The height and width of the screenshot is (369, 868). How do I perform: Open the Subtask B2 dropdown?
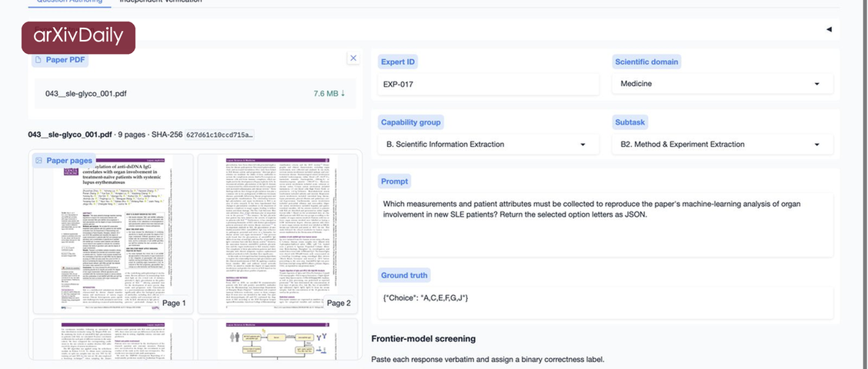(723, 145)
